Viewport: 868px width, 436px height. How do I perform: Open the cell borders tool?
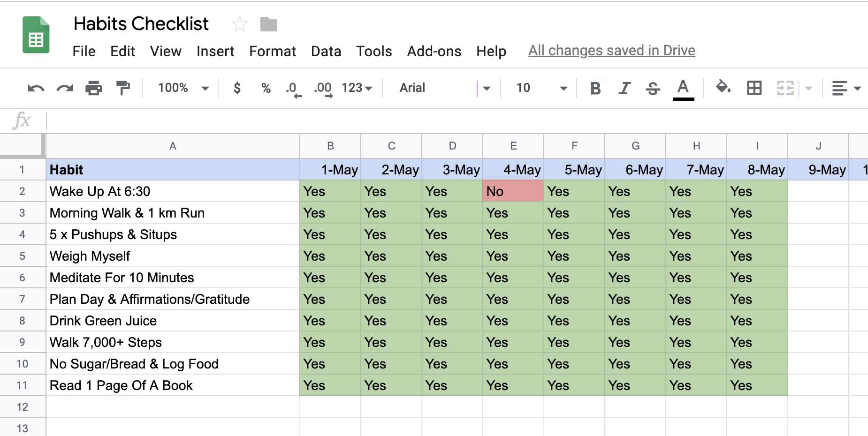click(x=754, y=88)
